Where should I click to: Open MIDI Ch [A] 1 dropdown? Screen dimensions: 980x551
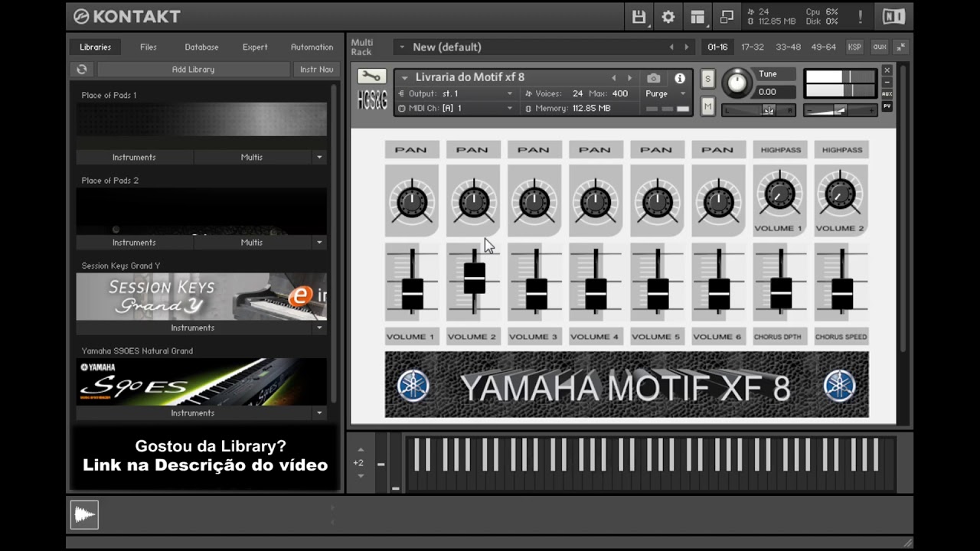click(456, 108)
